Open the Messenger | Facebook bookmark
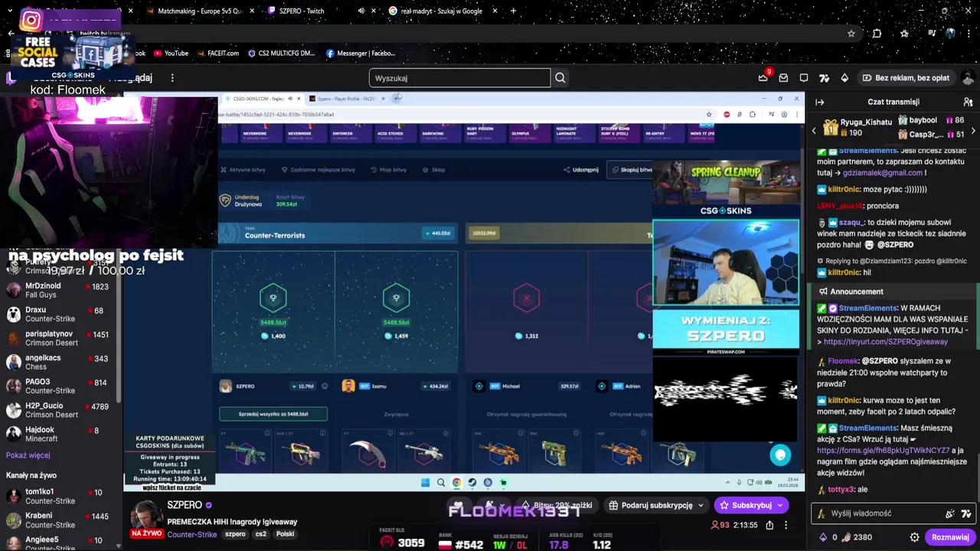This screenshot has width=980, height=551. pyautogui.click(x=361, y=53)
